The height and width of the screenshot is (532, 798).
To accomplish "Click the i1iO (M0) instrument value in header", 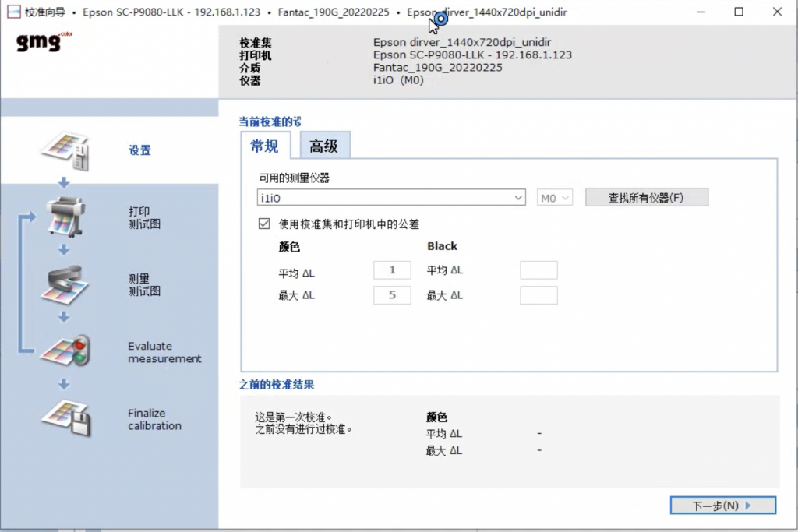I will click(x=398, y=80).
